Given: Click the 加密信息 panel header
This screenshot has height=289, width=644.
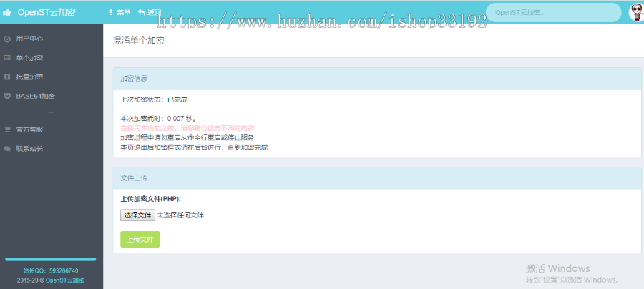Looking at the screenshot, I should click(377, 79).
